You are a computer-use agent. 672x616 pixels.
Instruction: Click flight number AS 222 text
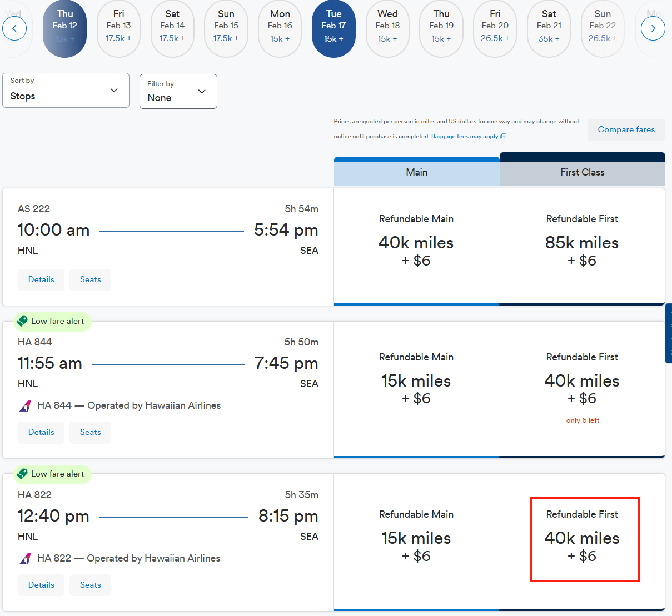pos(34,209)
